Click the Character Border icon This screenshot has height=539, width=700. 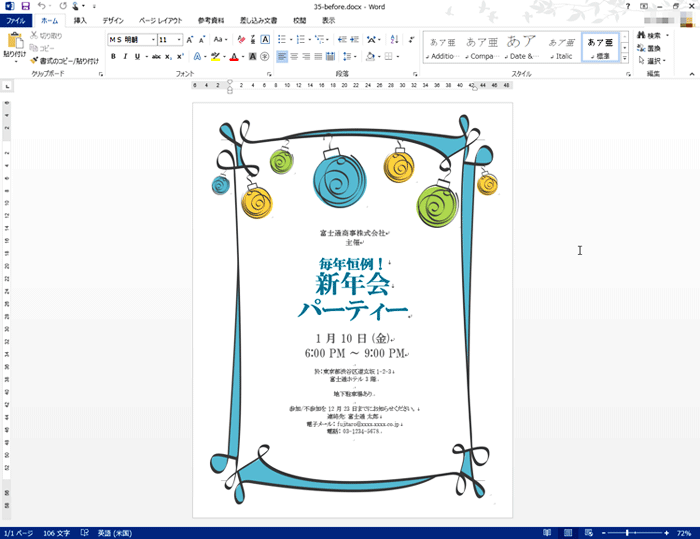click(x=265, y=40)
